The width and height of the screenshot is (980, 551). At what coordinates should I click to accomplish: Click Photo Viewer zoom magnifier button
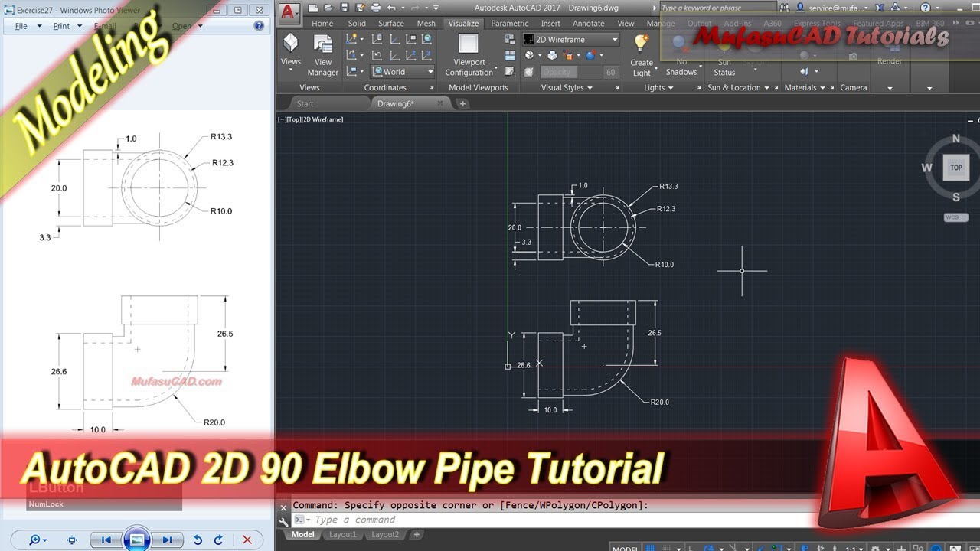(x=38, y=540)
